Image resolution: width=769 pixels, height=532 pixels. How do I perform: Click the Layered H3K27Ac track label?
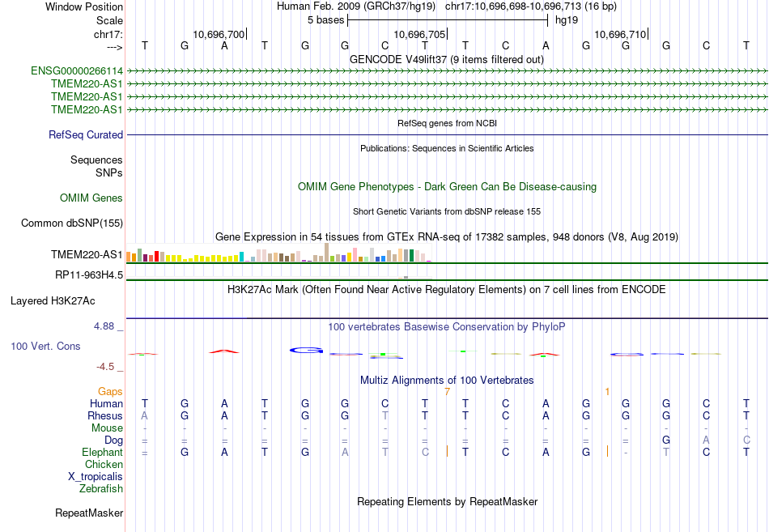coord(53,301)
